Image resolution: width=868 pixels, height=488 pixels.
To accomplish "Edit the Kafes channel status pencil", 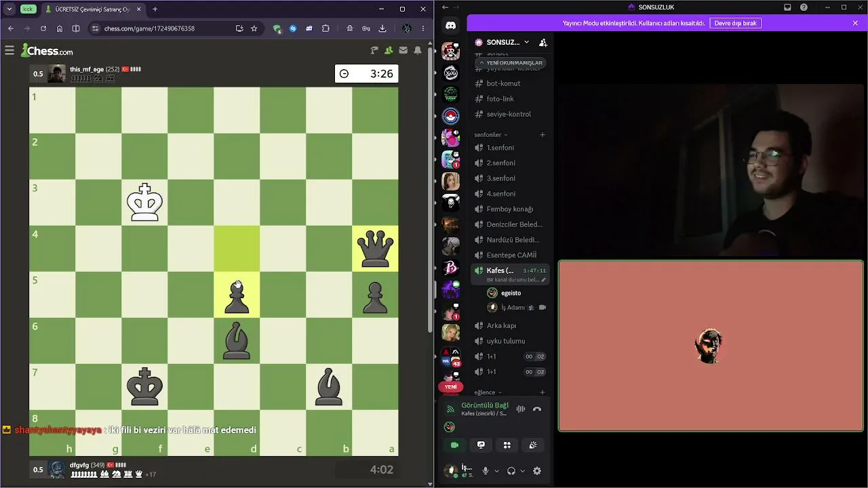I will 543,279.
